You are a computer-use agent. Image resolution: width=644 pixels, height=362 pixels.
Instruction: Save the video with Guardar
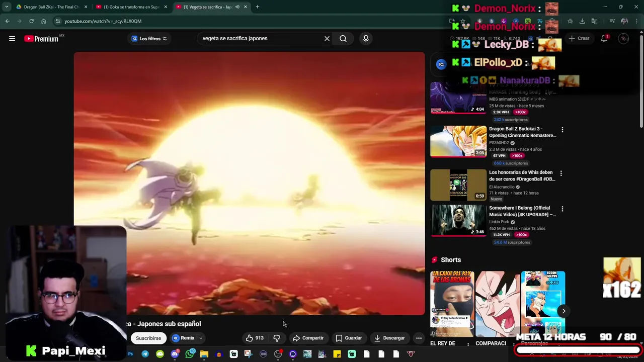pos(349,338)
